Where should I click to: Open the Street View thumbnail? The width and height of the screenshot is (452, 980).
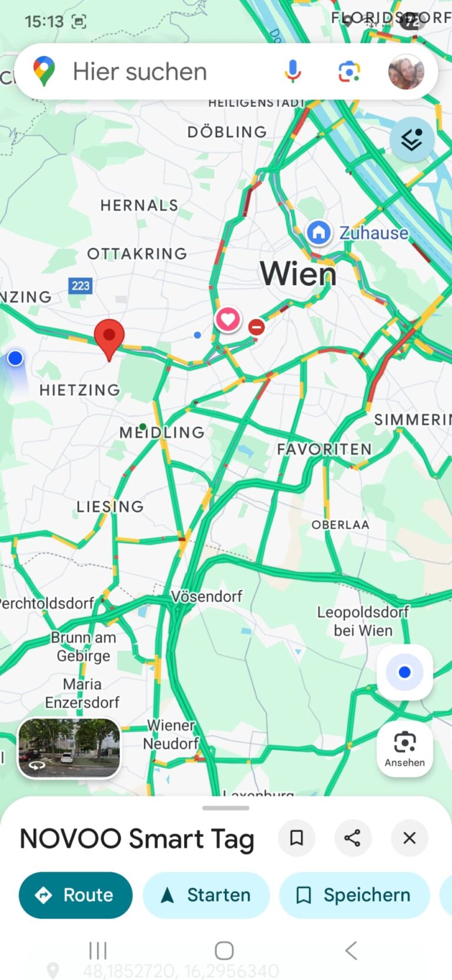click(69, 748)
